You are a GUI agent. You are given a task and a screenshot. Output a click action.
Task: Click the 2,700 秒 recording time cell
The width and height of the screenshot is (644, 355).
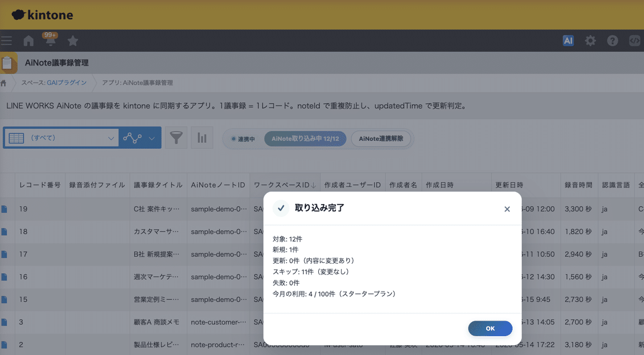click(579, 322)
